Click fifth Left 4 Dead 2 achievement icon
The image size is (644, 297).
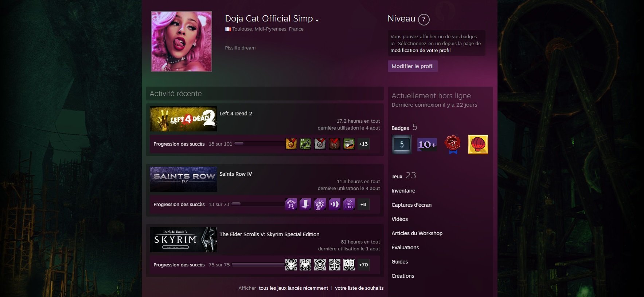click(349, 144)
